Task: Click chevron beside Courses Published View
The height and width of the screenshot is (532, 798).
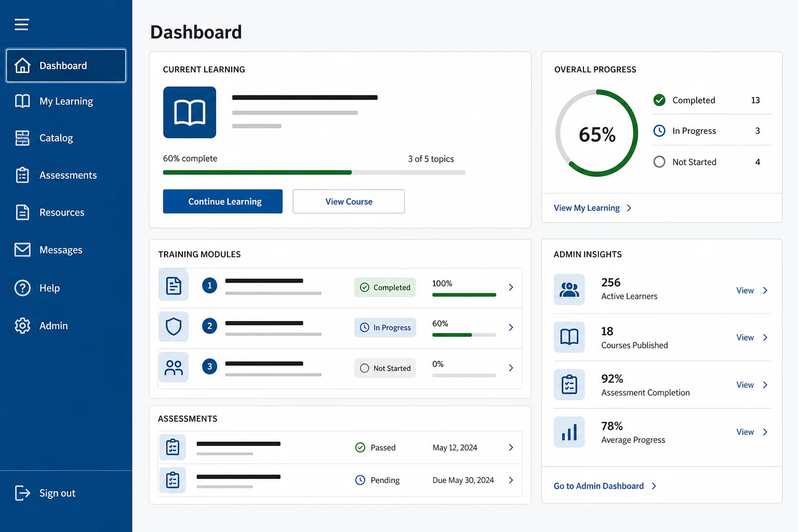Action: [765, 338]
